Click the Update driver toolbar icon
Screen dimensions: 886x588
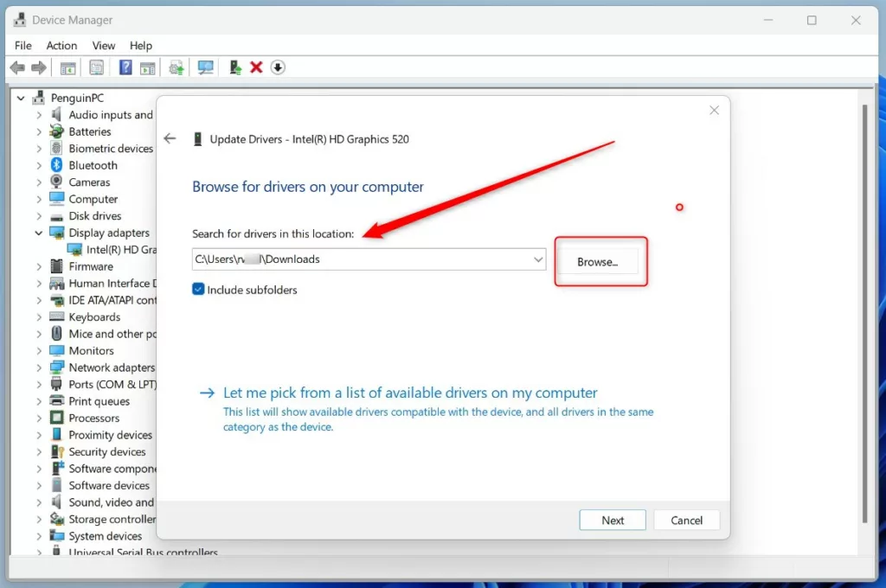(x=235, y=67)
